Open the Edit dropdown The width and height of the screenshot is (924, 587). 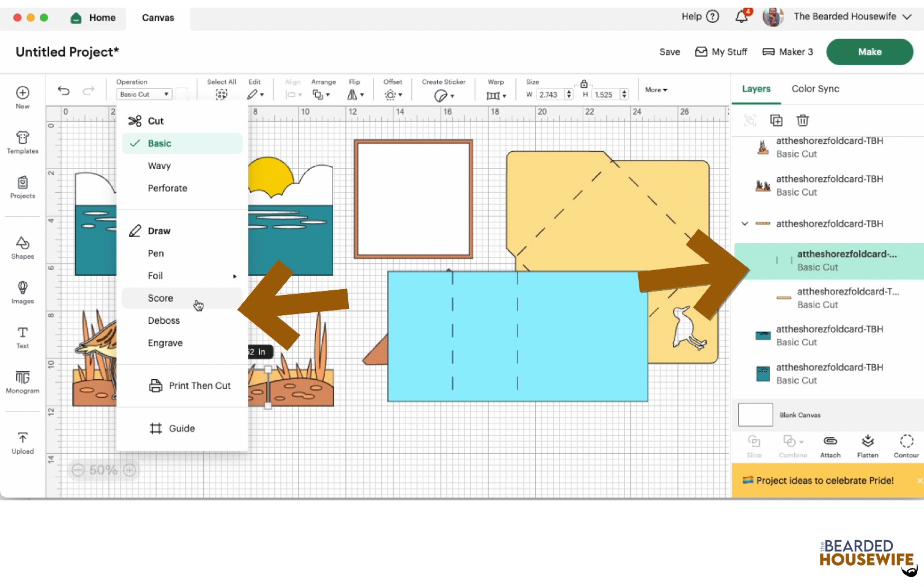(x=255, y=95)
